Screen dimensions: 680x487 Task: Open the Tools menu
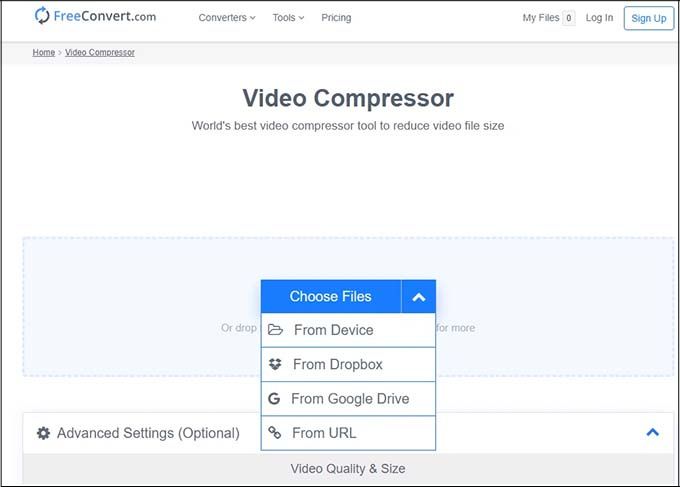(288, 18)
